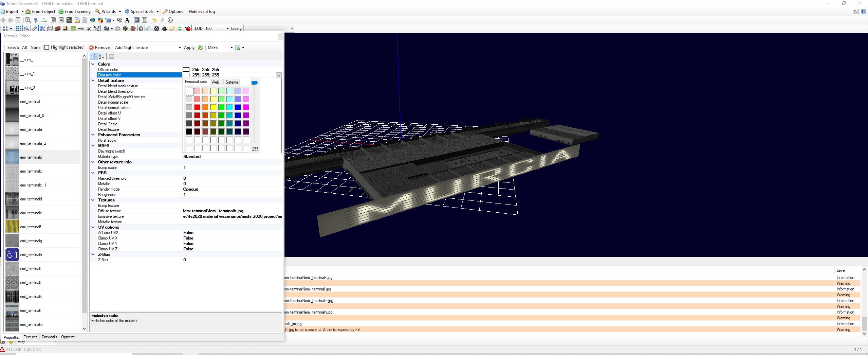
Task: Click the wireframe box icon
Action: click(50, 29)
